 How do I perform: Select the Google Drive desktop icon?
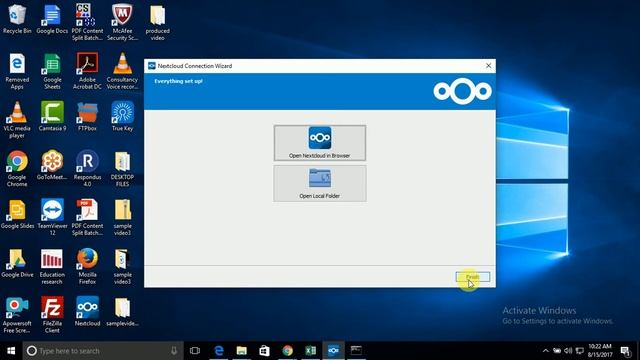pos(17,263)
